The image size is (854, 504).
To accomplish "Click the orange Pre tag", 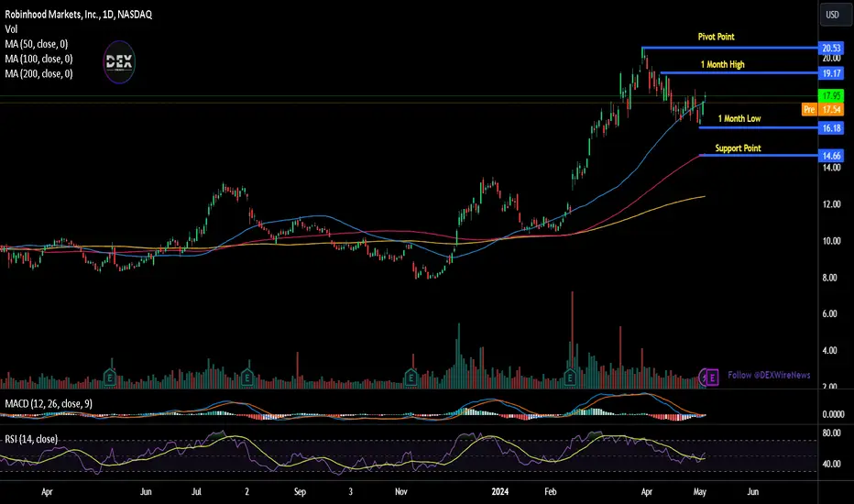I will point(809,110).
